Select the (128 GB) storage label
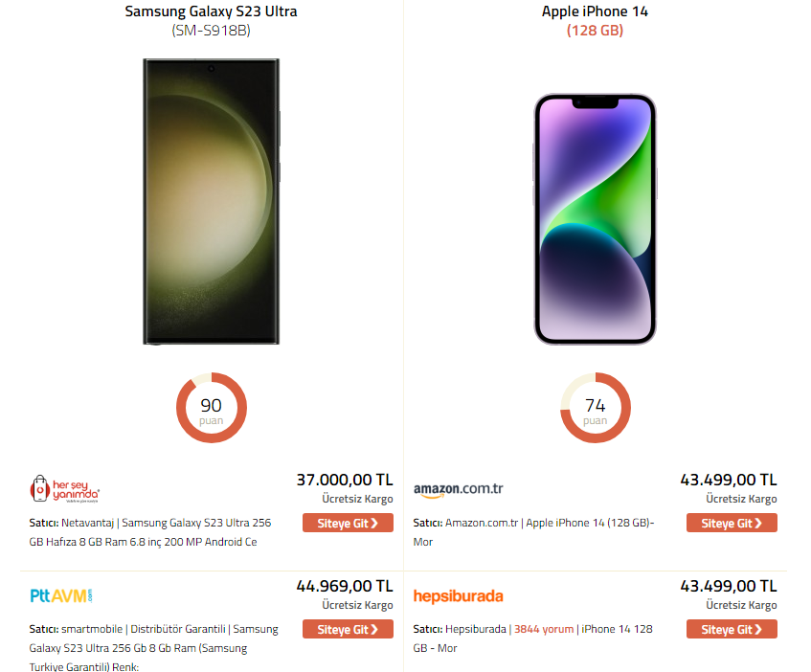Image resolution: width=811 pixels, height=672 pixels. (595, 31)
